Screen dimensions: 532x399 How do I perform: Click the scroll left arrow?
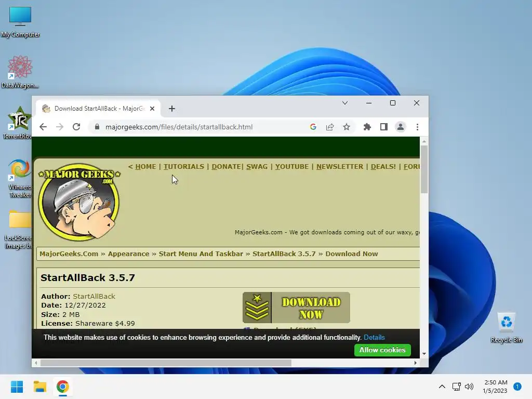(x=36, y=363)
